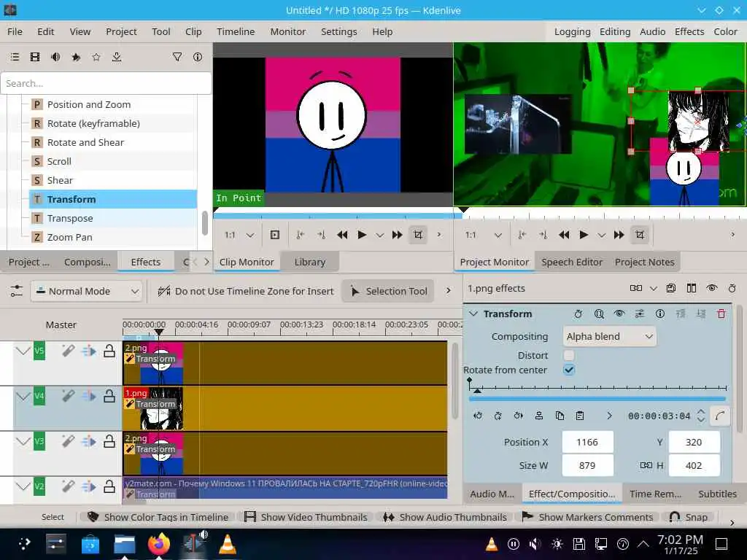747x560 pixels.
Task: Collapse the Transform effect panel
Action: coord(473,314)
